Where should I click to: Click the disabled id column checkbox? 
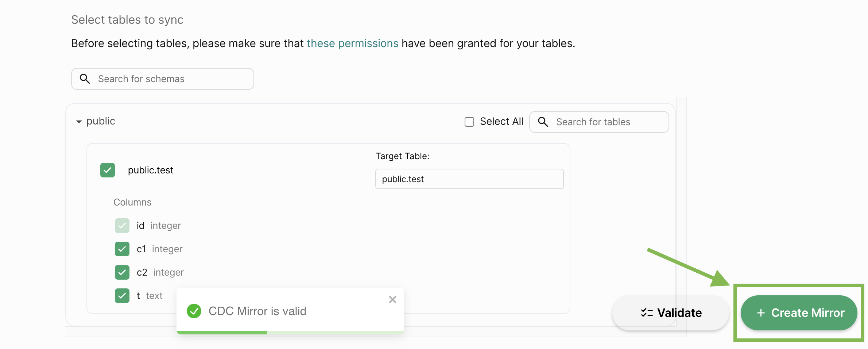pos(122,226)
